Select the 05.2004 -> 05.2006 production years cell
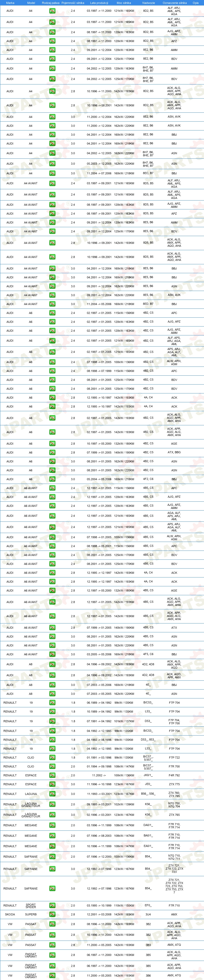The height and width of the screenshot is (980, 204). pos(99,479)
